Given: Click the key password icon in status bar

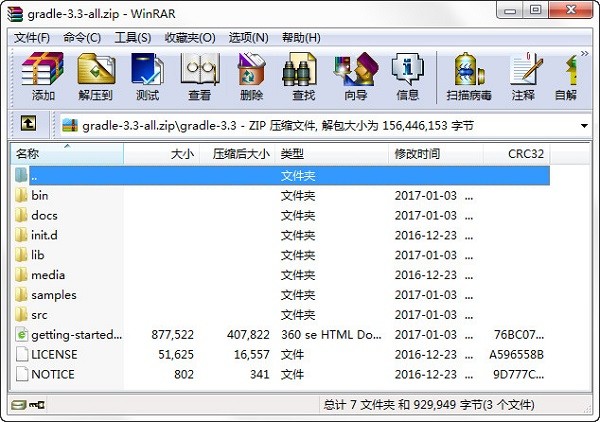Looking at the screenshot, I should click(x=37, y=404).
